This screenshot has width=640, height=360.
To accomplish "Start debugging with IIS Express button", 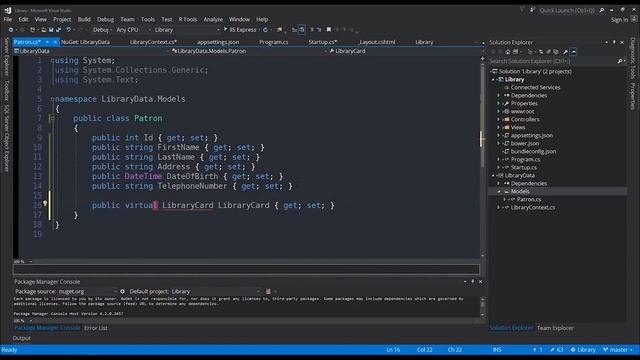I will click(x=240, y=30).
